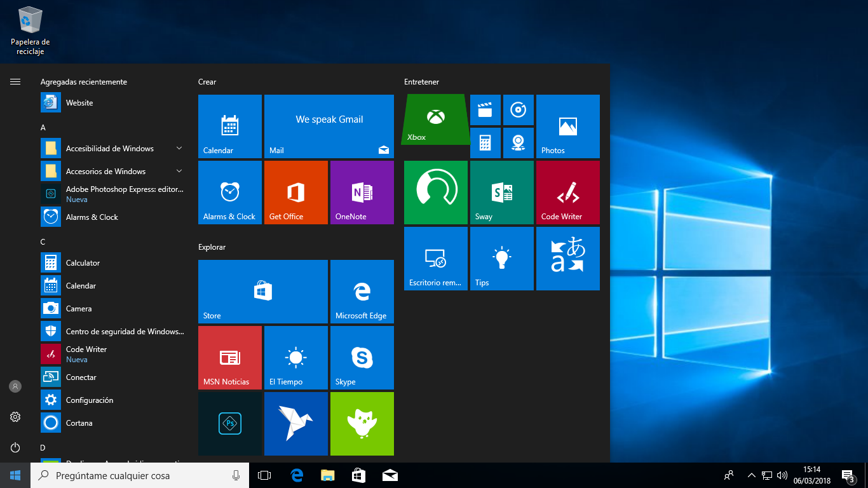Viewport: 868px width, 488px height.
Task: Open the Store tile
Action: (x=263, y=292)
